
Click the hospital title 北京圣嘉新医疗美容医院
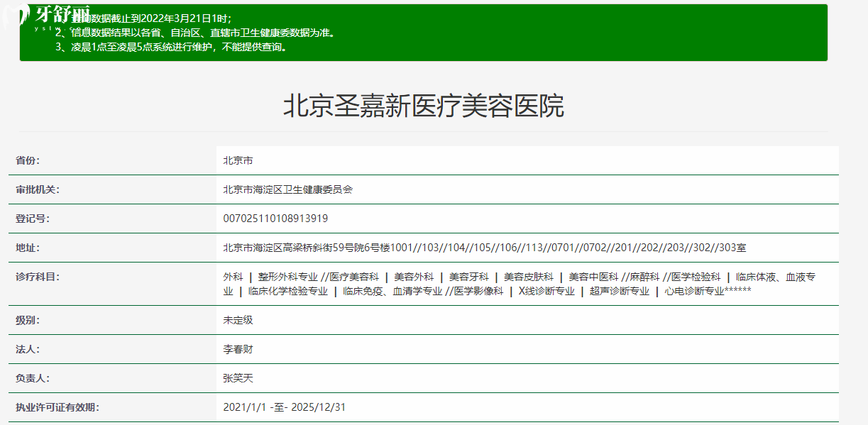(424, 106)
